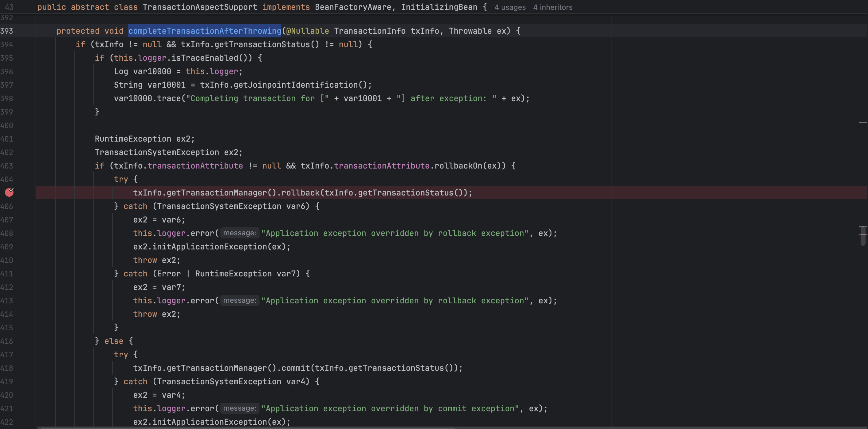Image resolution: width=868 pixels, height=429 pixels.
Task: Click the 'message:' hint on line 413
Action: (x=239, y=300)
